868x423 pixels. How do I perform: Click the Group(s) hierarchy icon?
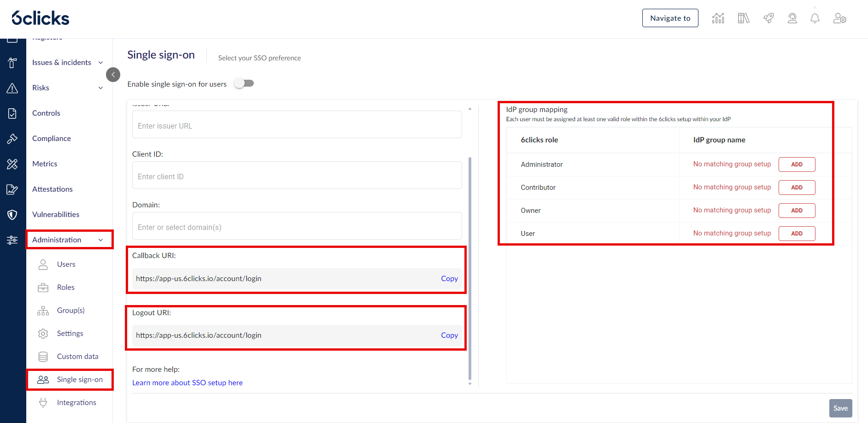(43, 311)
